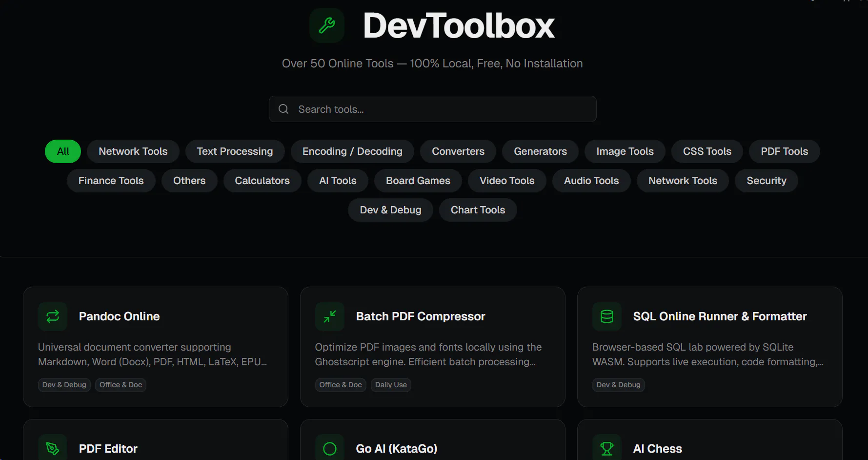868x460 pixels.
Task: Click Dev & Debug tag on Pandoc card
Action: [x=64, y=385]
